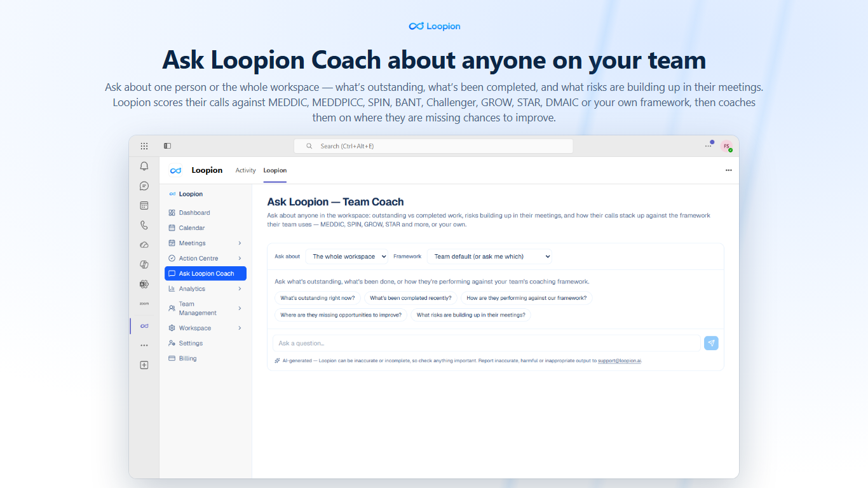Open the AI gear app in left rail
Viewport: 868px width, 488px height.
(x=144, y=284)
